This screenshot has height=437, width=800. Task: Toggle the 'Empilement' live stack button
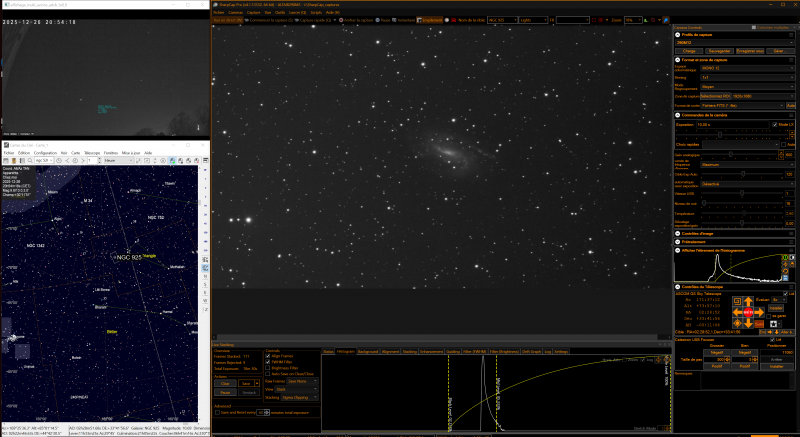(430, 20)
